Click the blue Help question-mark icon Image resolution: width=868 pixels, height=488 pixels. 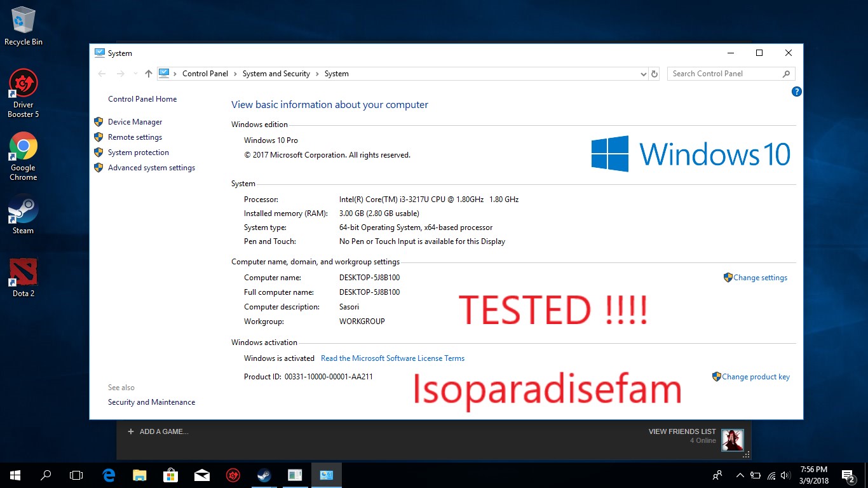(x=796, y=91)
